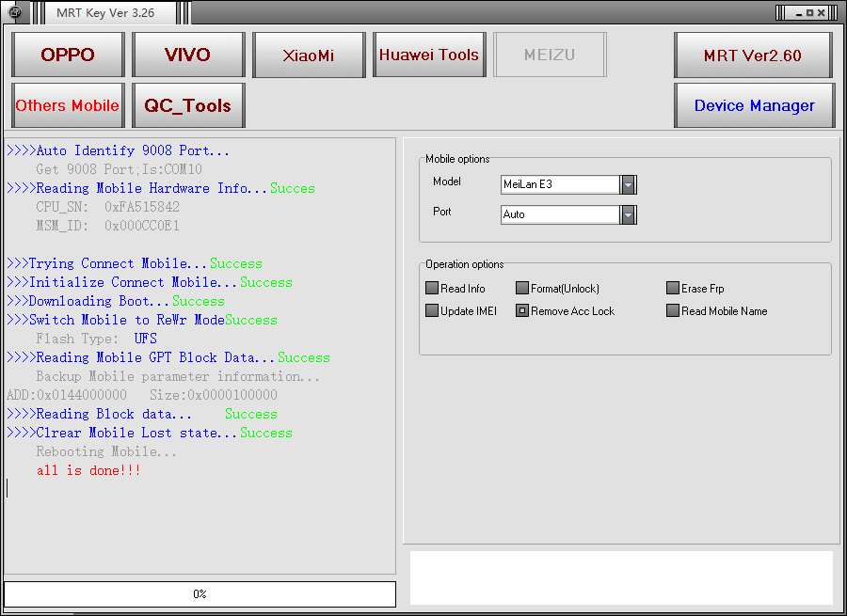Click the 'CPU_SN: 0xFA515842' log line
This screenshot has height=616, width=847.
[108, 207]
